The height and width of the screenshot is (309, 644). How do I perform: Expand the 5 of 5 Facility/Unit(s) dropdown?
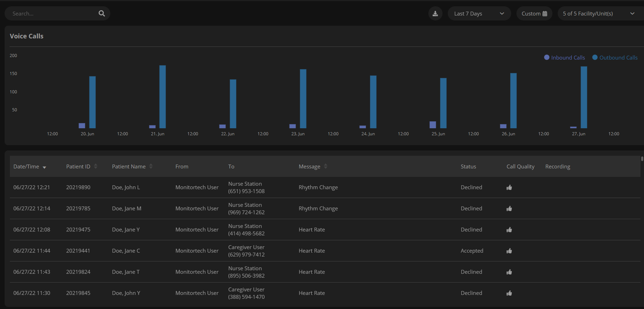tap(601, 13)
